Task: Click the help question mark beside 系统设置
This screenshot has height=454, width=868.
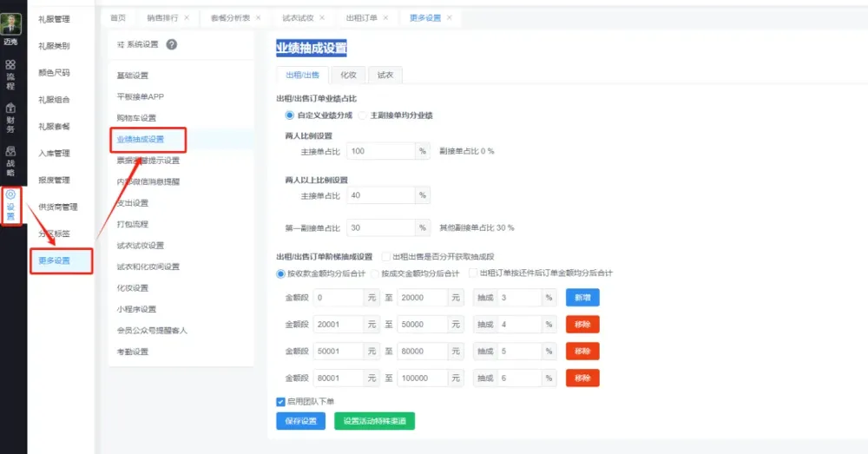Action: tap(172, 44)
